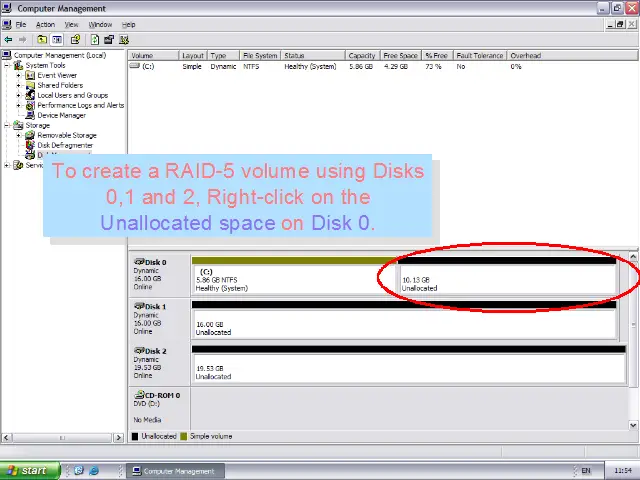The image size is (640, 480).
Task: Click the CD-ROM 0 drive icon
Action: 138,395
